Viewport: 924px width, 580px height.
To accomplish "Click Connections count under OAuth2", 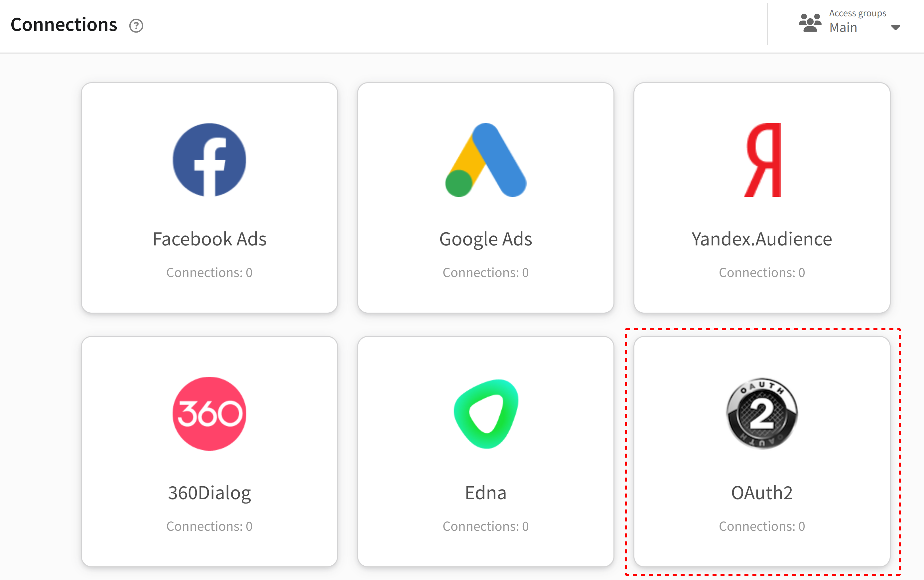I will point(762,526).
